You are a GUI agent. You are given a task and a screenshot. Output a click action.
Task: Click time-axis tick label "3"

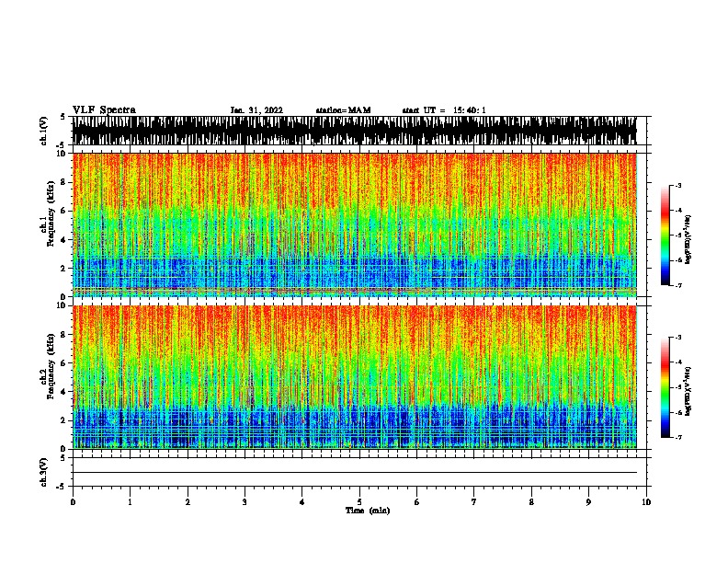[245, 501]
